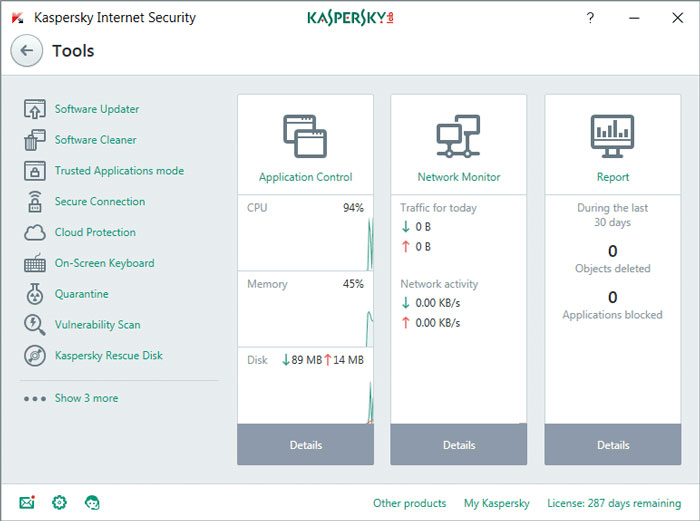Click the Application Control title link
The height and width of the screenshot is (521, 700).
305,177
